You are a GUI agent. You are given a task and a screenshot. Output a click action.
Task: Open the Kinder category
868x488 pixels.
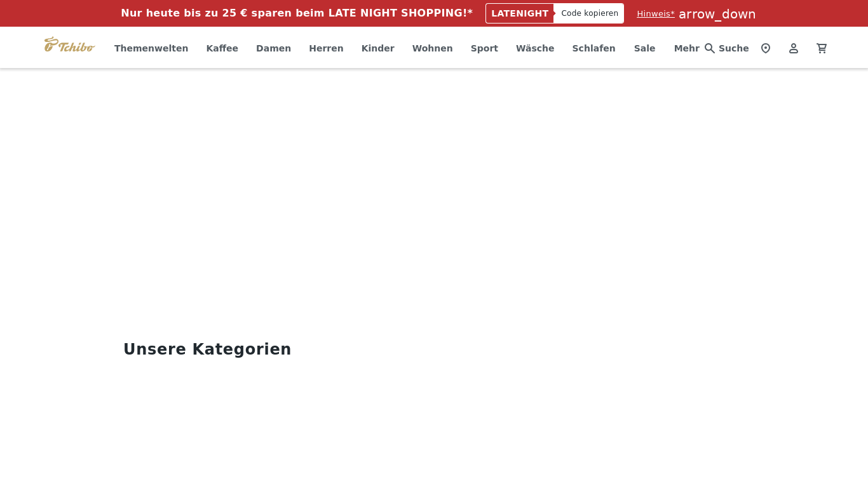tap(377, 48)
